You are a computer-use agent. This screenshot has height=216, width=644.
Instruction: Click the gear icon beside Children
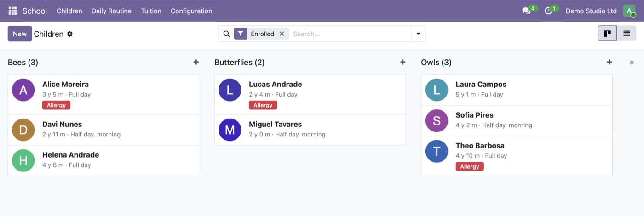[x=70, y=34]
